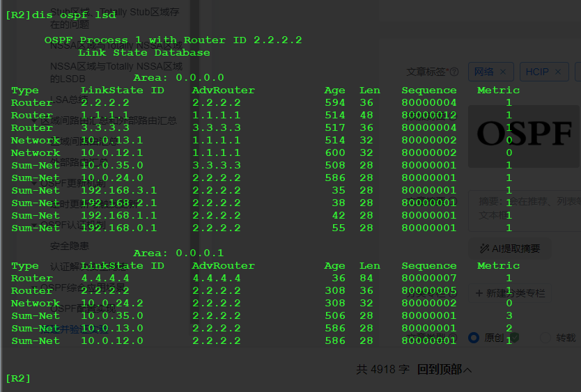Click LinkState ID 10.0.12.0 in Area 0.0.0.1

(x=112, y=341)
